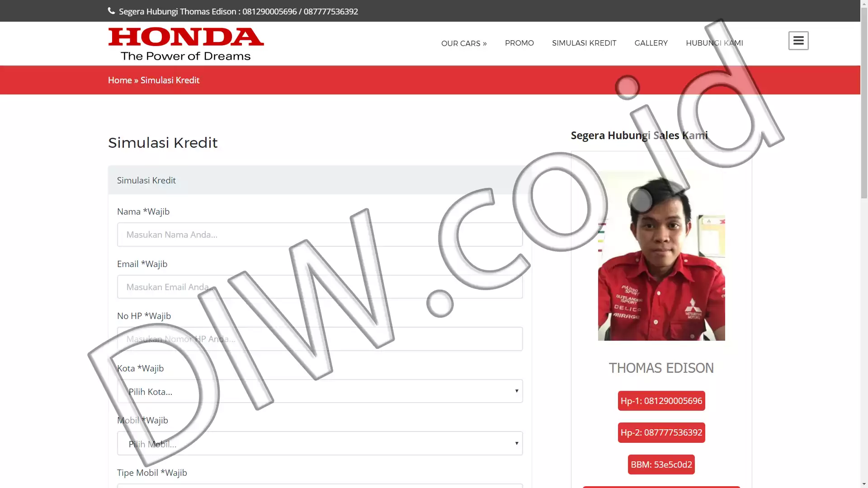Open the hamburger menu icon
The image size is (868, 488).
[x=798, y=41]
